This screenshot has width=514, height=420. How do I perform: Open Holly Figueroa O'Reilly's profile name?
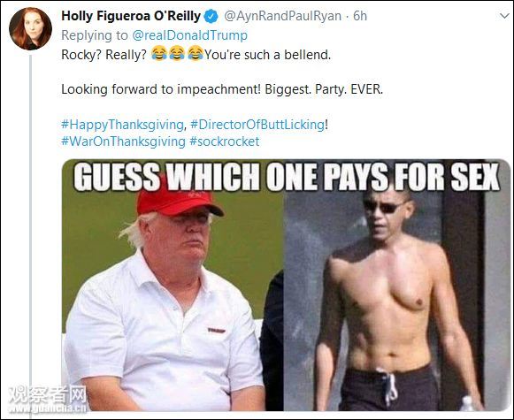tap(131, 16)
